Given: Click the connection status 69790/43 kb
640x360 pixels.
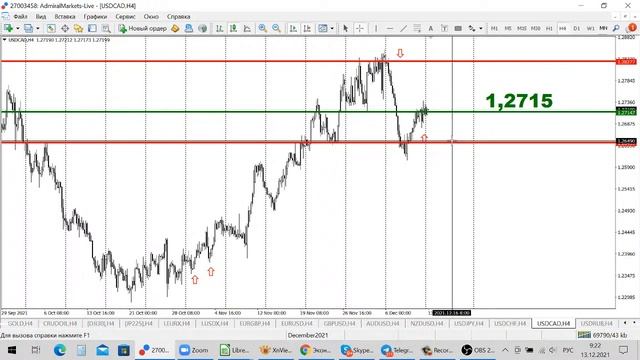Looking at the screenshot, I should (x=602, y=335).
